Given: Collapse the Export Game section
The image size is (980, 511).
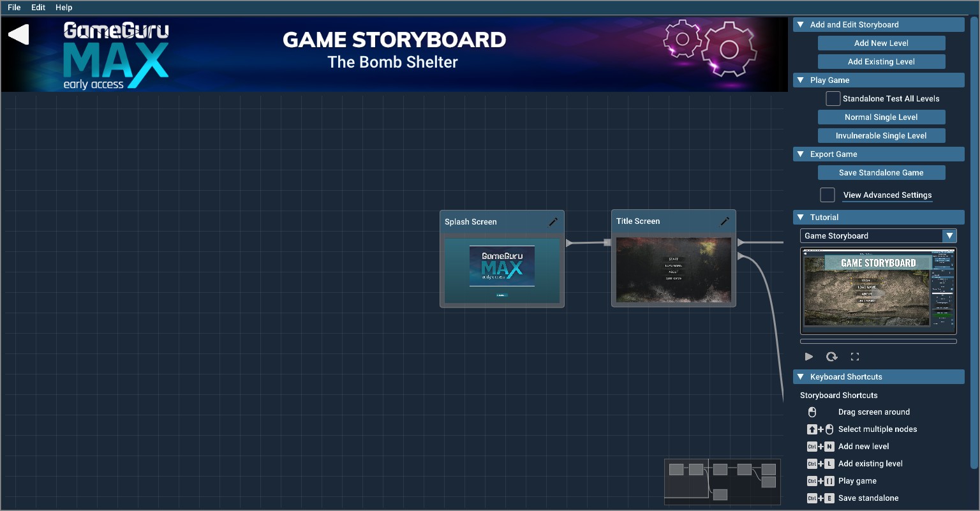Looking at the screenshot, I should tap(801, 154).
